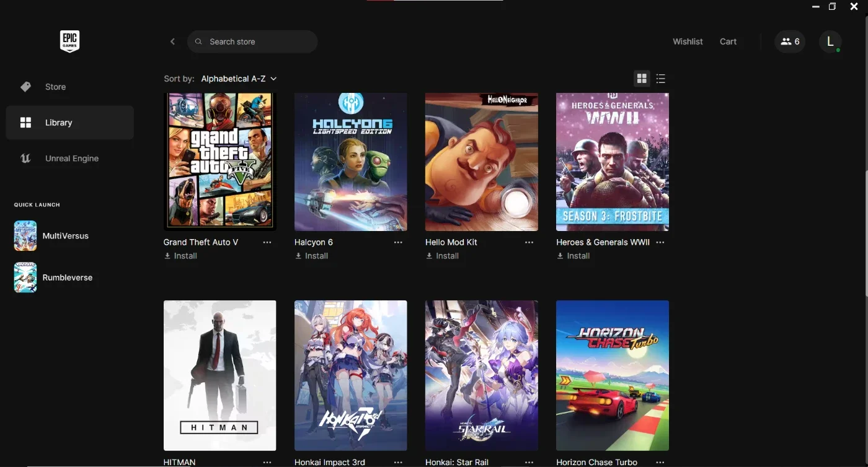Minimize the Epic Games Launcher window

[x=816, y=6]
